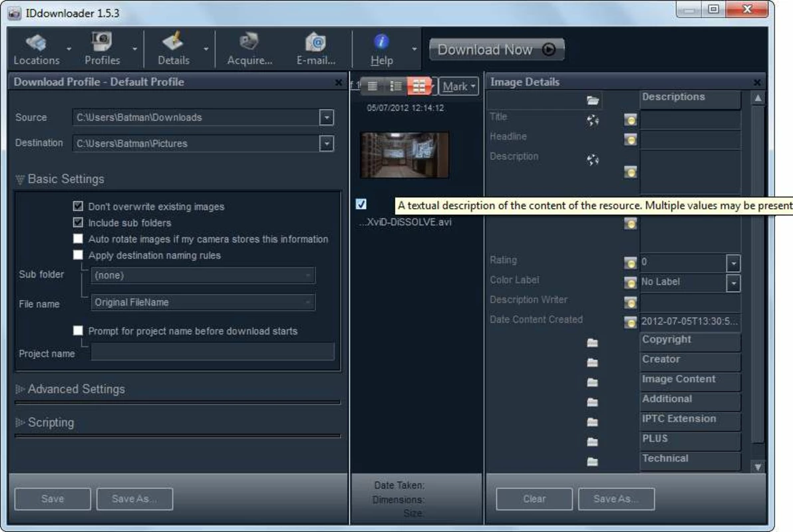The image size is (793, 532).
Task: Close the Download Profile panel
Action: click(339, 82)
